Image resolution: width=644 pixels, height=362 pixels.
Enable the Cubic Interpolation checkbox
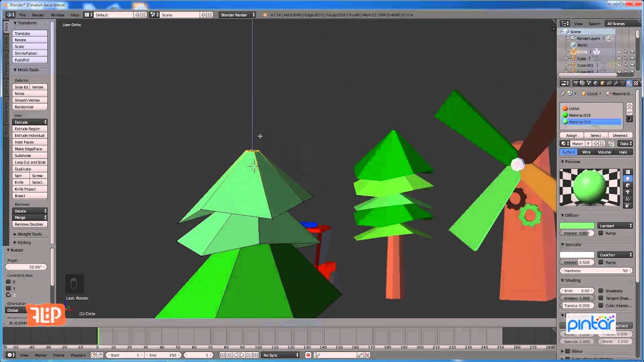click(x=601, y=306)
